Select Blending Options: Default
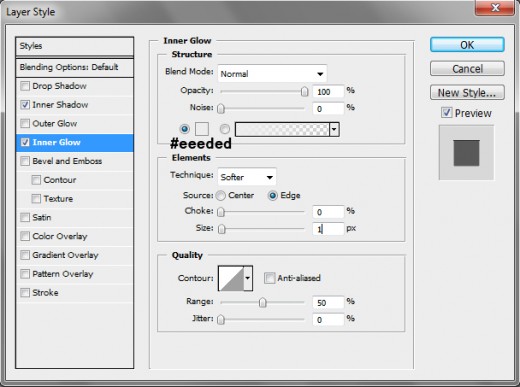This screenshot has height=387, width=520. [x=75, y=67]
